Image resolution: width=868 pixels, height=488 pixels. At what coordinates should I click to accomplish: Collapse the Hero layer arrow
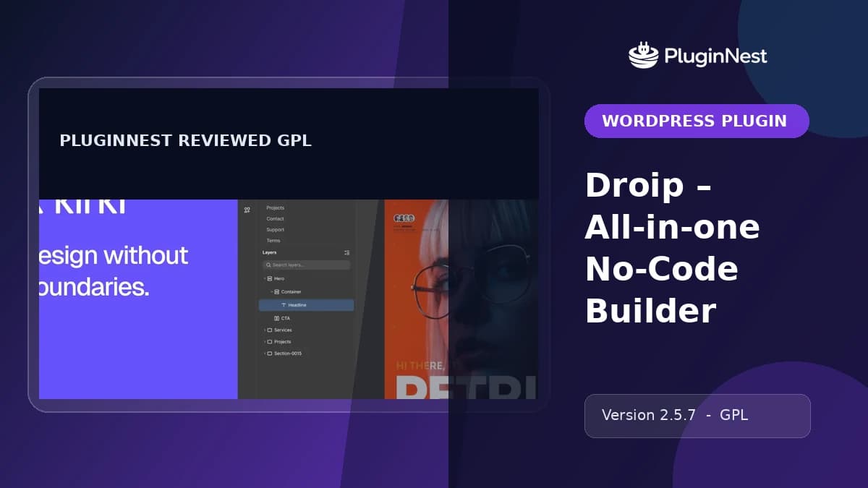264,278
